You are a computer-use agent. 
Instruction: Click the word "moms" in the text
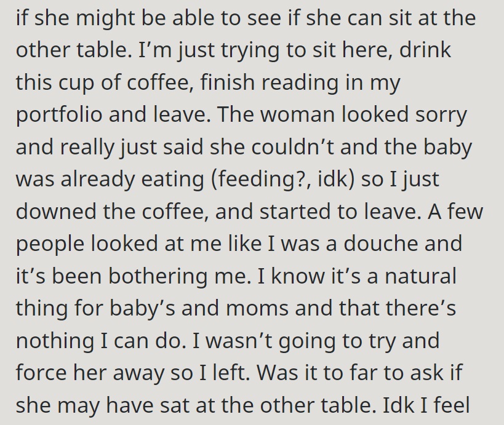(257, 308)
